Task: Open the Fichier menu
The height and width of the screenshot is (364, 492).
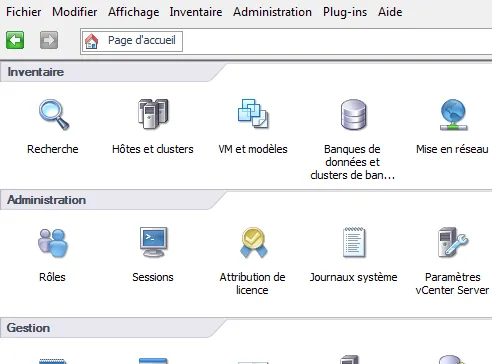Action: [24, 12]
